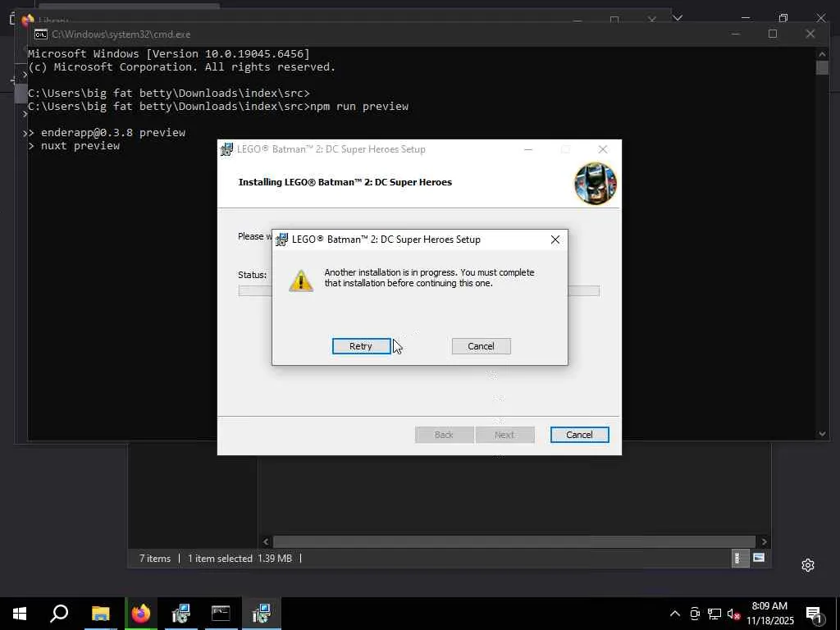Image resolution: width=840 pixels, height=630 pixels.
Task: Close the 'Another installation' warning dialog
Action: (555, 240)
